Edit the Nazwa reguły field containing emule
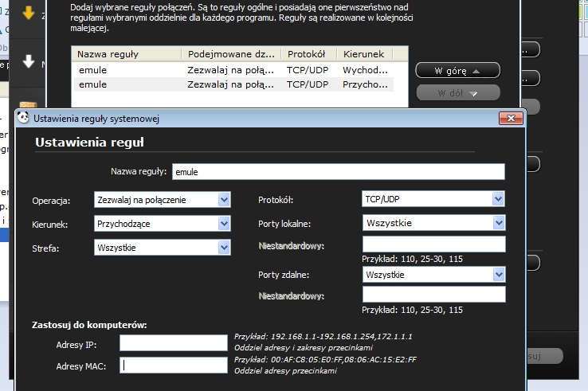588x391 pixels. (339, 172)
